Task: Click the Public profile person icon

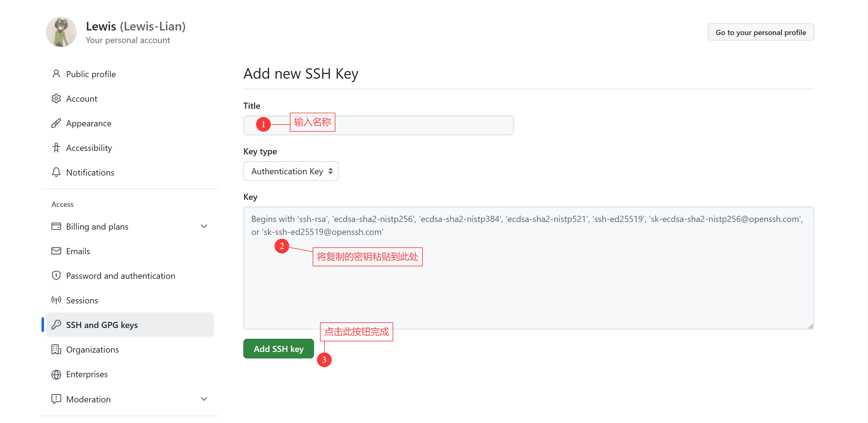Action: point(56,74)
